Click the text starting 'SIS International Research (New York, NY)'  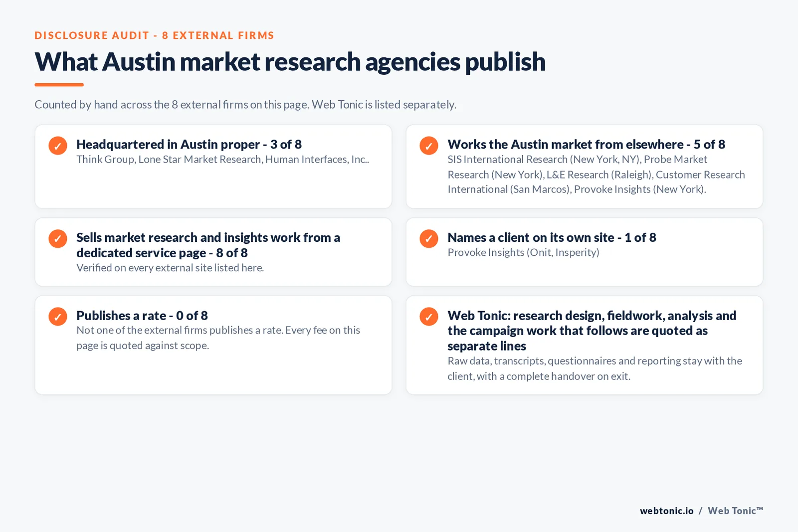pyautogui.click(x=596, y=175)
